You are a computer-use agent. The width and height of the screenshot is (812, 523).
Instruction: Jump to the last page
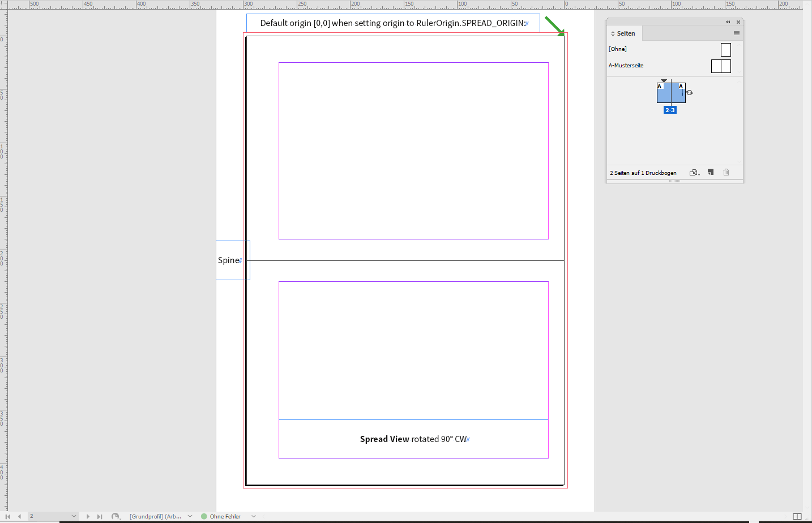[x=100, y=516]
